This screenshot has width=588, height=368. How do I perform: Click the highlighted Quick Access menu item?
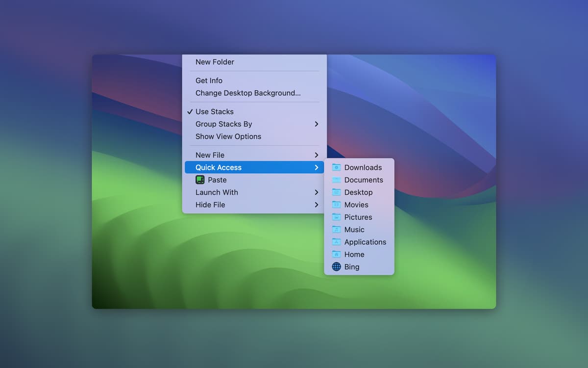[219, 167]
